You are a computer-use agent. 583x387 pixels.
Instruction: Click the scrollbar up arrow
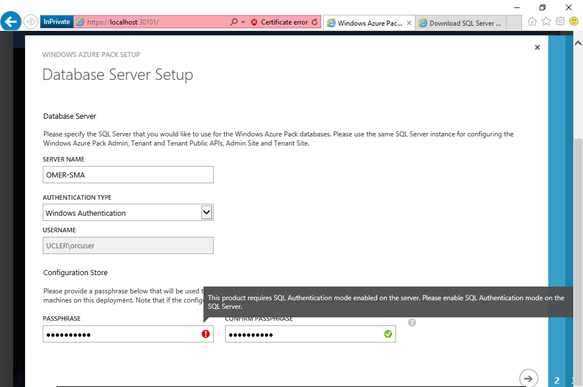pyautogui.click(x=578, y=43)
